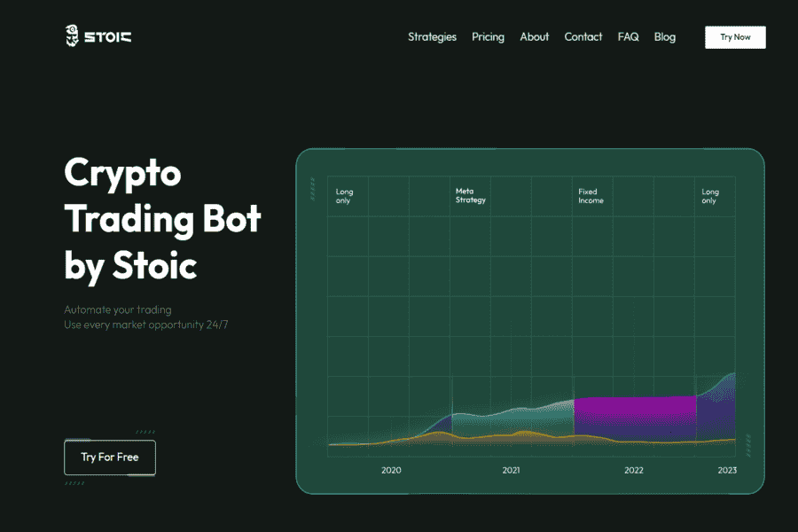Select the Fixed Income chart label
Viewport: 798px width, 532px height.
(x=591, y=196)
